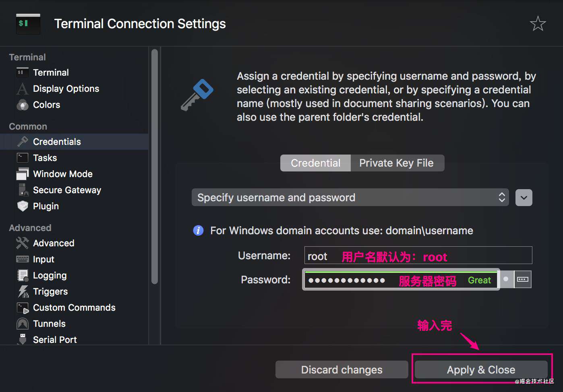Image resolution: width=563 pixels, height=392 pixels.
Task: Click the Apply & Close button
Action: [x=481, y=369]
